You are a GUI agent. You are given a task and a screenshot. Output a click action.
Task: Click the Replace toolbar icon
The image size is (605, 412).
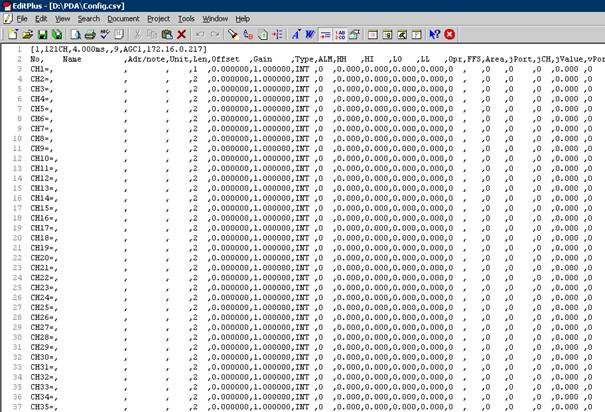click(x=247, y=34)
